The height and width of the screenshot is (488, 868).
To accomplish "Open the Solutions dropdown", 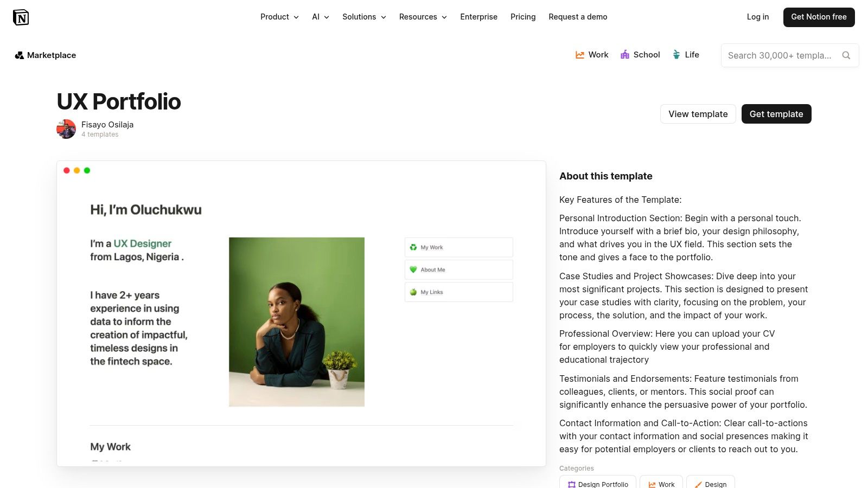I will click(x=364, y=17).
